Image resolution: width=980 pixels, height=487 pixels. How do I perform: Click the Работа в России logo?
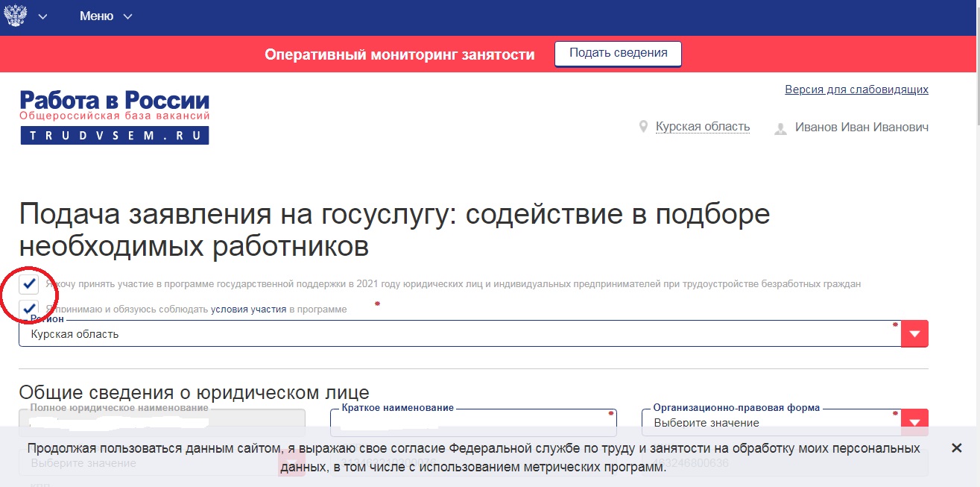tap(115, 117)
